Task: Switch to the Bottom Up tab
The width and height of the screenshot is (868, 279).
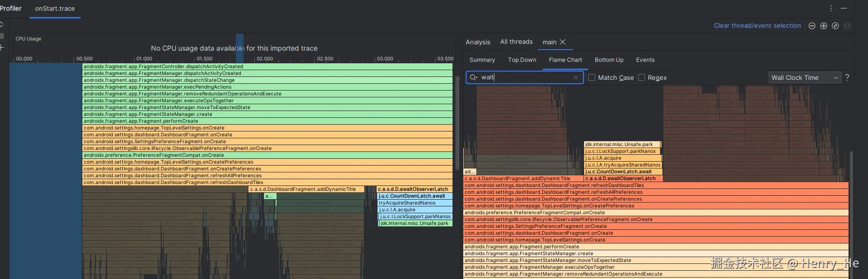Action: coord(609,60)
